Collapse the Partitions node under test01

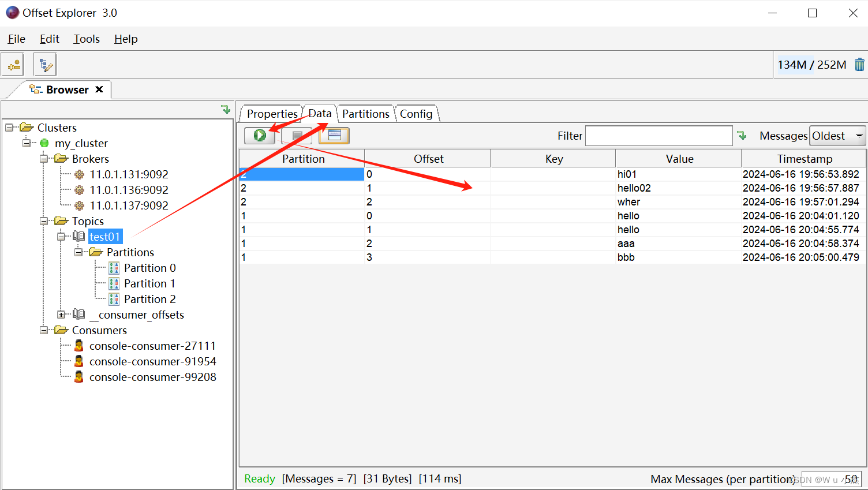[78, 252]
